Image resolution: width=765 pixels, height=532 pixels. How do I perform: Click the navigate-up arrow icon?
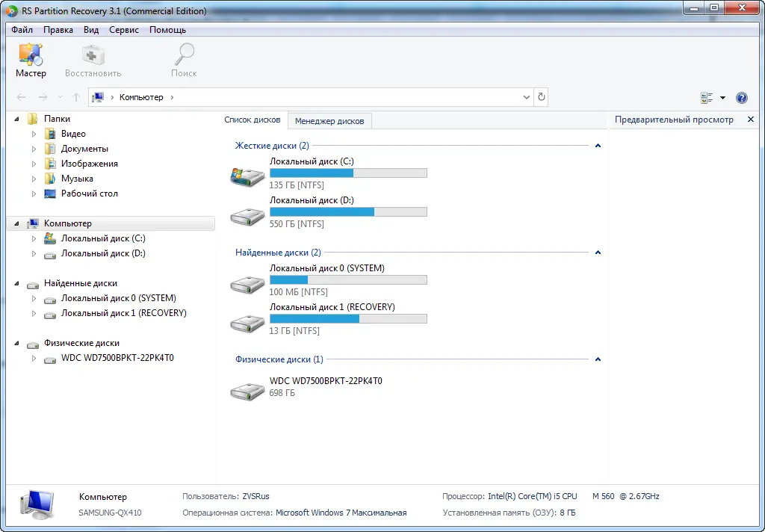pos(75,97)
